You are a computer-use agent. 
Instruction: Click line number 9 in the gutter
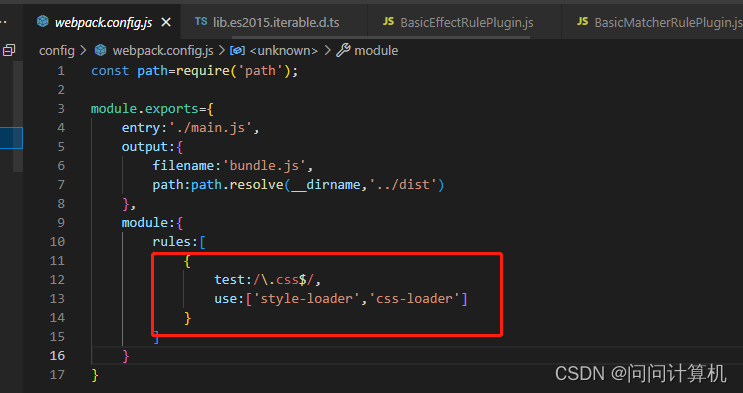pos(61,223)
